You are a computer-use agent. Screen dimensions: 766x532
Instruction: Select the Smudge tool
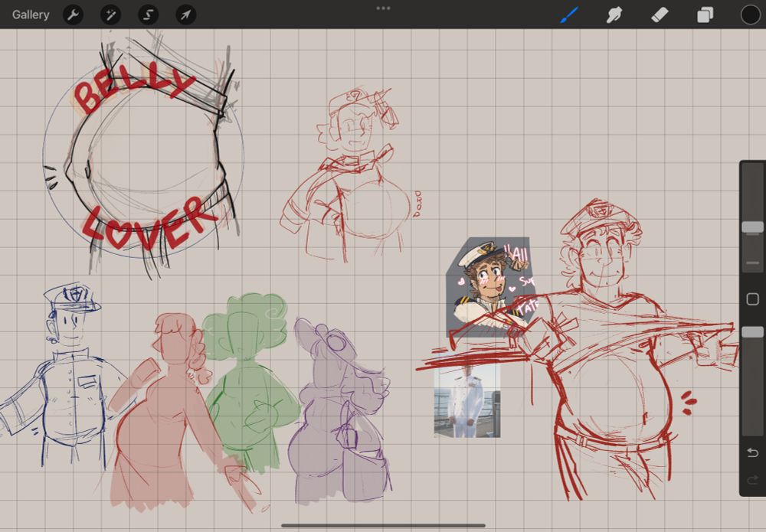614,15
